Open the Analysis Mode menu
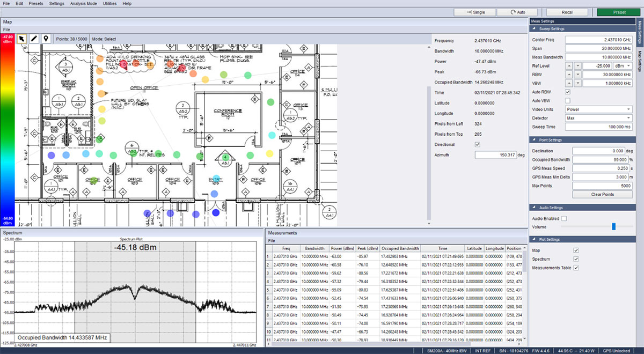This screenshot has height=354, width=644. (83, 3)
